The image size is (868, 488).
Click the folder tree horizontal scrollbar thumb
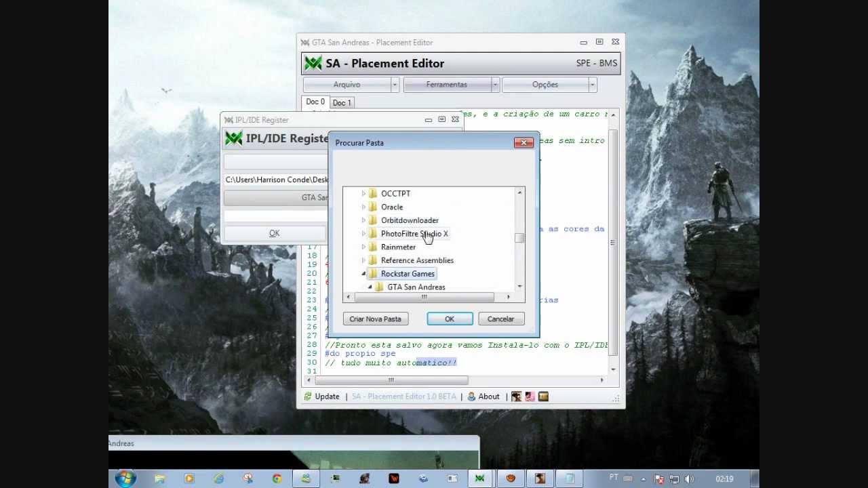424,297
